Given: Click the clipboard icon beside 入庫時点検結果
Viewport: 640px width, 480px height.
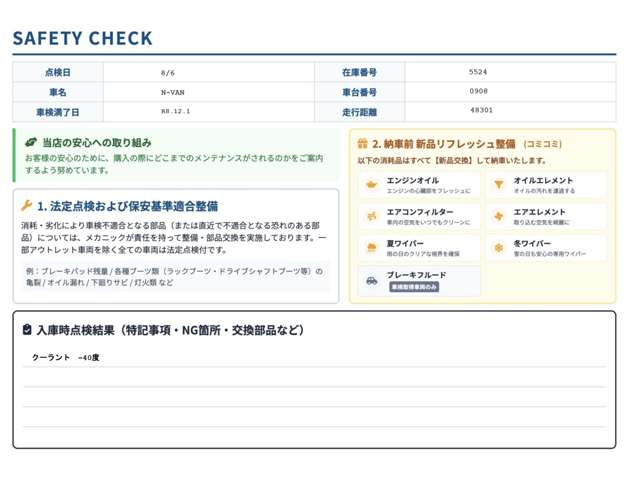Looking at the screenshot, I should click(x=27, y=329).
